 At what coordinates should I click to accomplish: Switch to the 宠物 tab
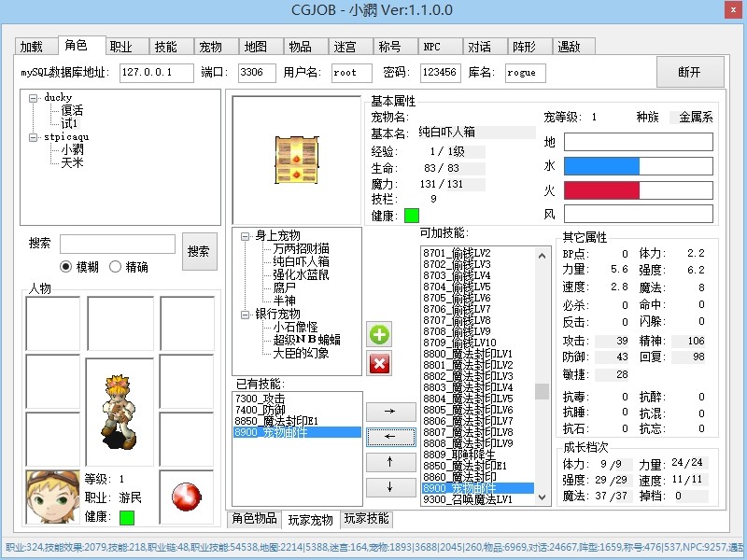[x=210, y=47]
